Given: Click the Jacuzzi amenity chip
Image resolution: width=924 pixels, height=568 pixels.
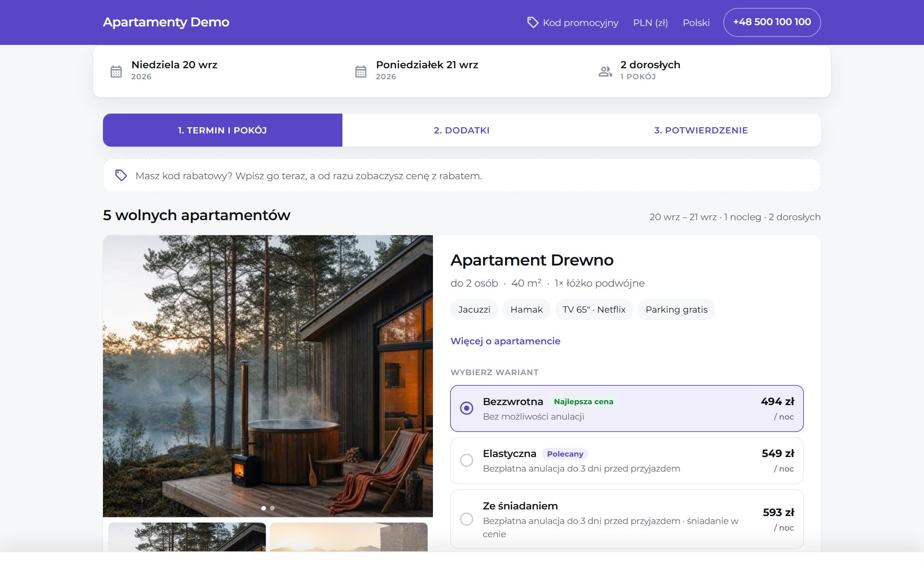Looking at the screenshot, I should tap(474, 309).
